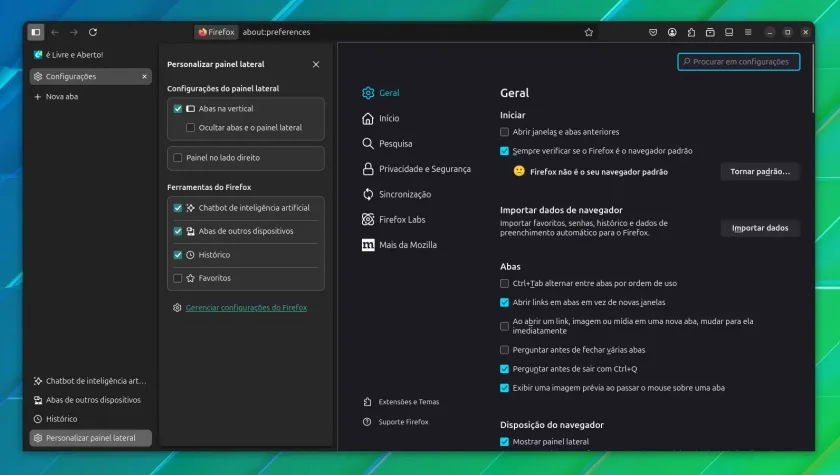The width and height of the screenshot is (840, 475).
Task: Select the Geral settings category
Action: [x=381, y=93]
